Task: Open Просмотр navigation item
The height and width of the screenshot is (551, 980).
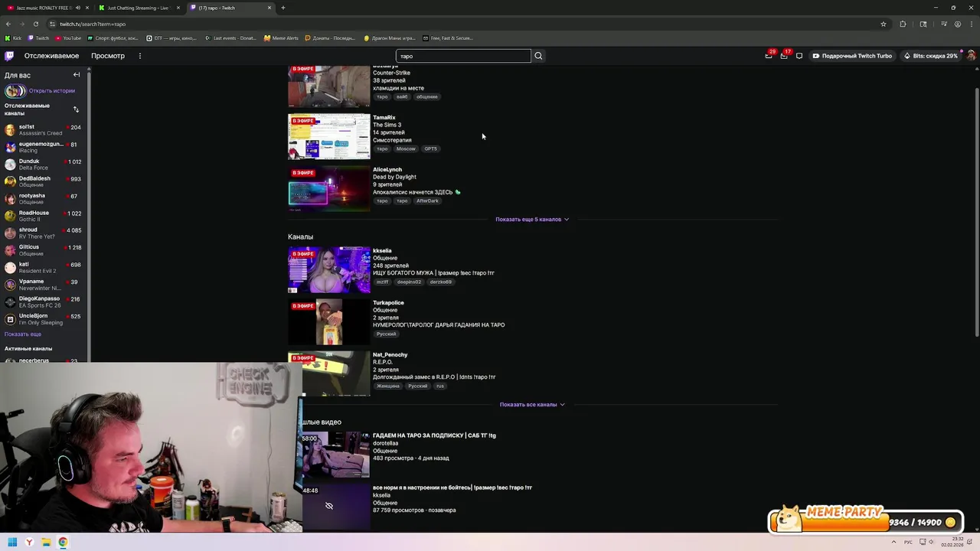Action: [x=108, y=56]
